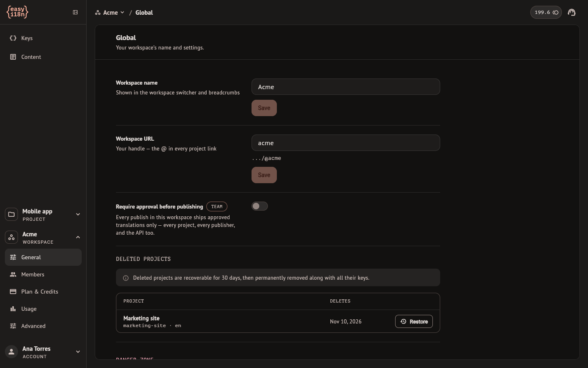
Task: Open Plan & Credits page
Action: pyautogui.click(x=43, y=292)
